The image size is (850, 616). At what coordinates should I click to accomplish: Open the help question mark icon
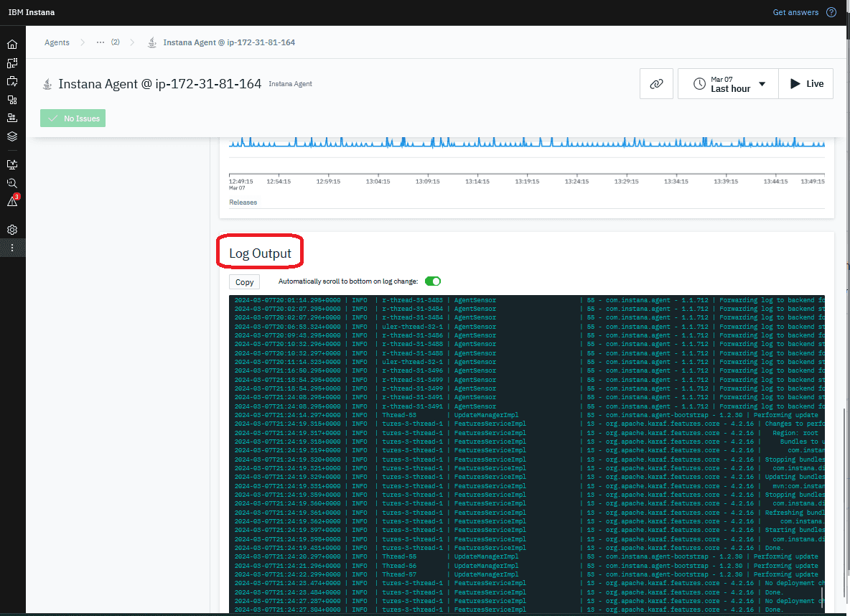[x=831, y=12]
